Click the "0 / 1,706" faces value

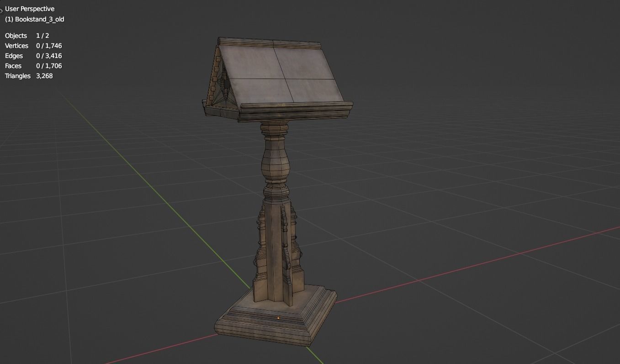pyautogui.click(x=49, y=66)
